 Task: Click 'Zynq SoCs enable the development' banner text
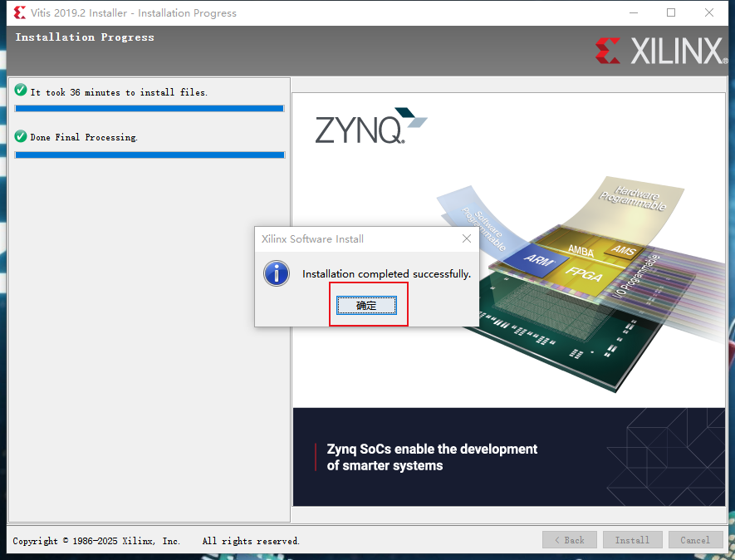click(x=432, y=449)
